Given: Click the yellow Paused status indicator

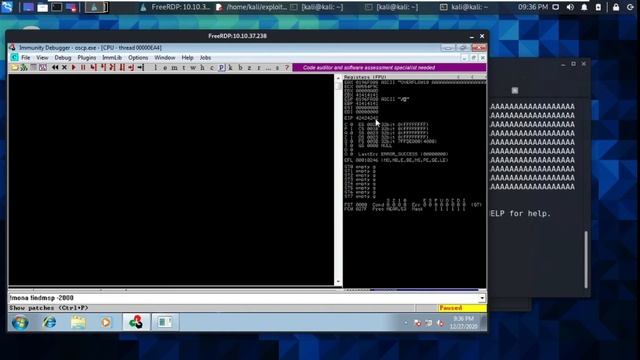Looking at the screenshot, I should [x=462, y=308].
